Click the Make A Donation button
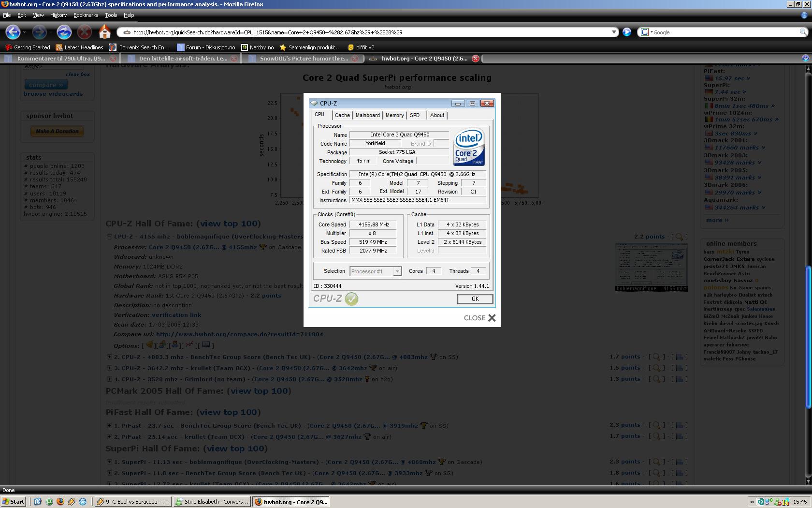The height and width of the screenshot is (508, 812). 57,131
